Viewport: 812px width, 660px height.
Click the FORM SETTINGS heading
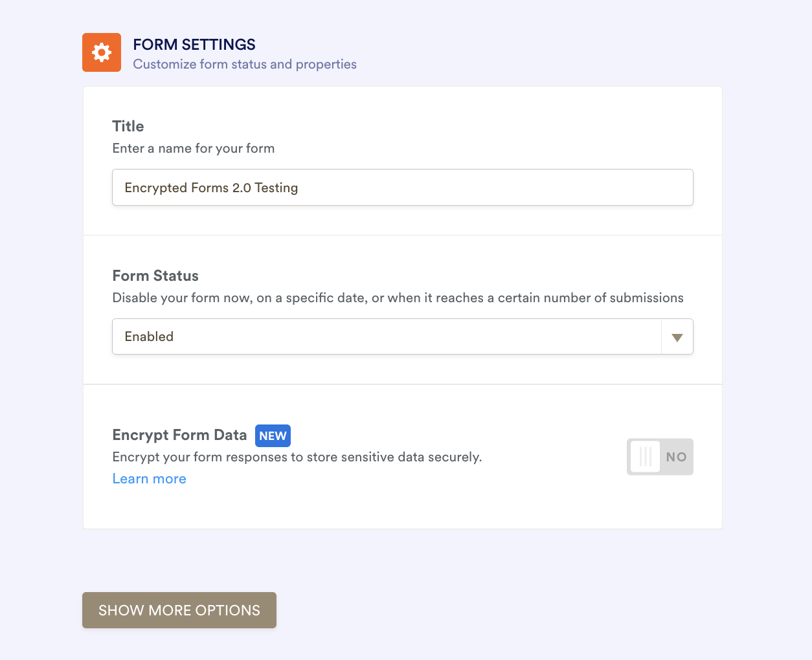coord(194,45)
